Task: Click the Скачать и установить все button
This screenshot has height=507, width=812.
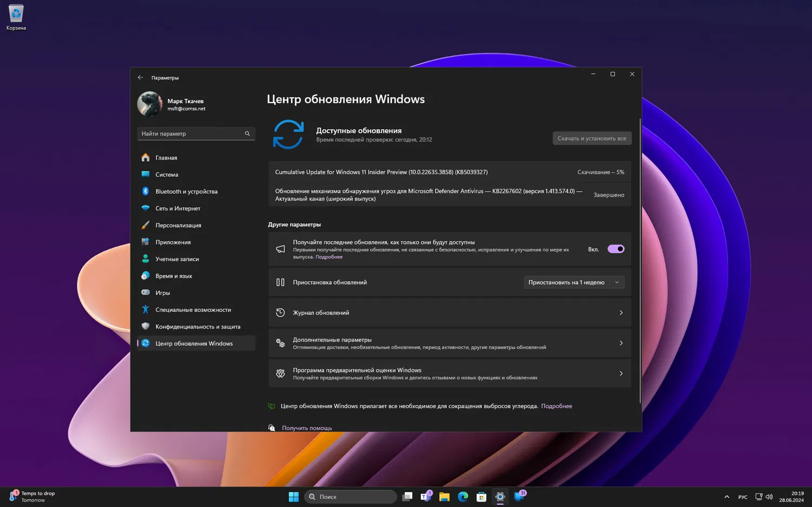Action: 592,139
